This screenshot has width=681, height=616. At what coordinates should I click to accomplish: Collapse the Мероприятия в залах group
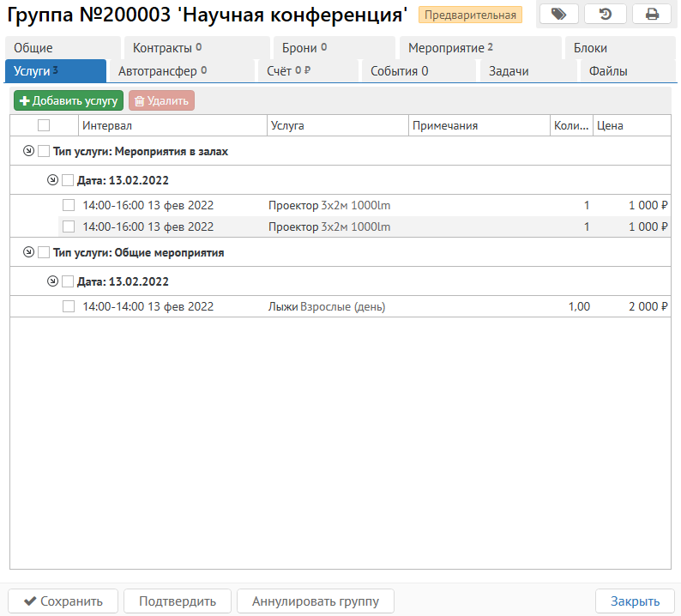click(x=29, y=151)
